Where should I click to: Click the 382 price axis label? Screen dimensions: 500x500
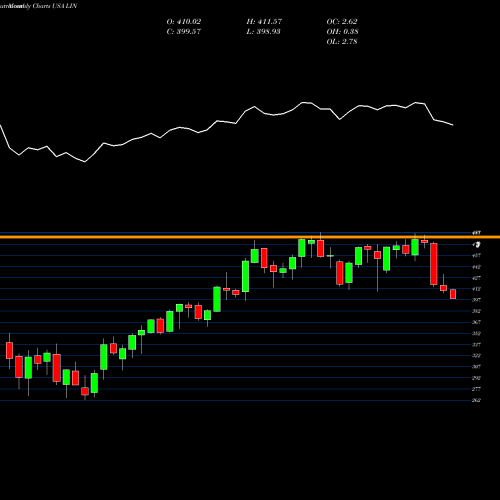coord(477,311)
